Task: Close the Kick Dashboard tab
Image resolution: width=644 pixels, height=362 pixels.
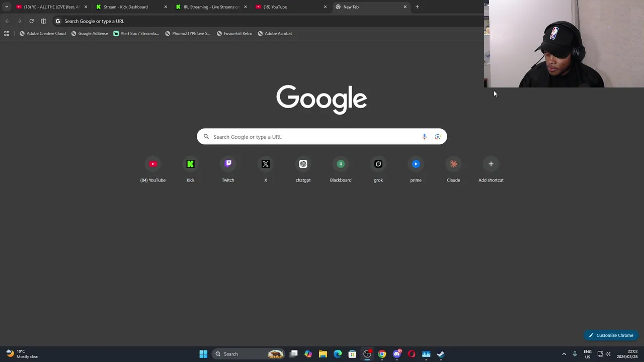Action: point(166,7)
